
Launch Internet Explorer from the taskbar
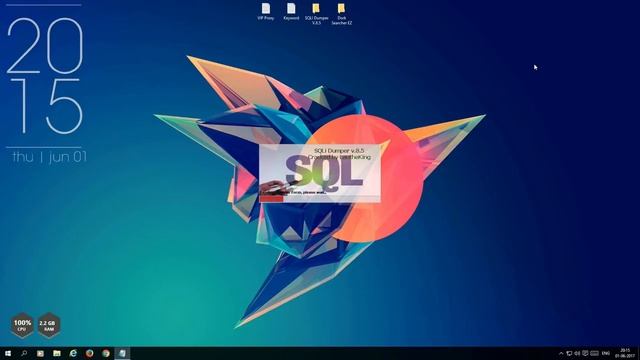point(73,353)
